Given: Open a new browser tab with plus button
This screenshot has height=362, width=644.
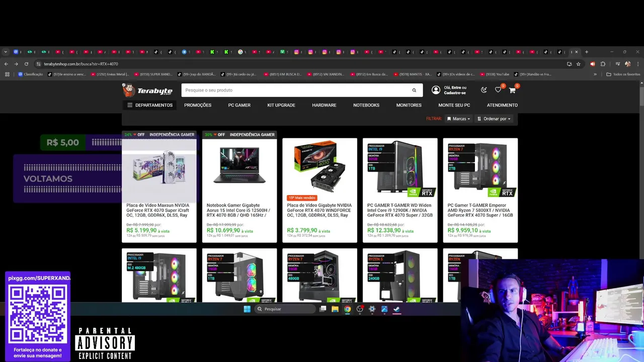Looking at the screenshot, I should click(587, 52).
